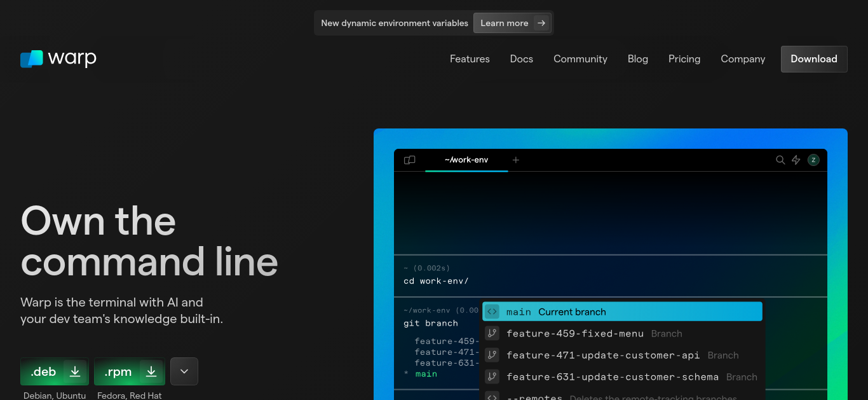This screenshot has width=868, height=400.
Task: Add a new terminal tab with plus
Action: [516, 160]
